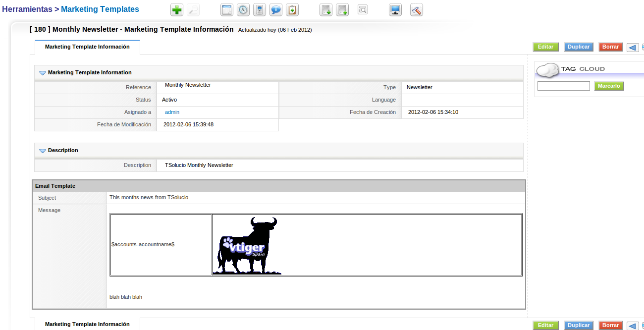Collapse the Marketing Template Information section
Screen dimensions: 644x330
pos(43,73)
